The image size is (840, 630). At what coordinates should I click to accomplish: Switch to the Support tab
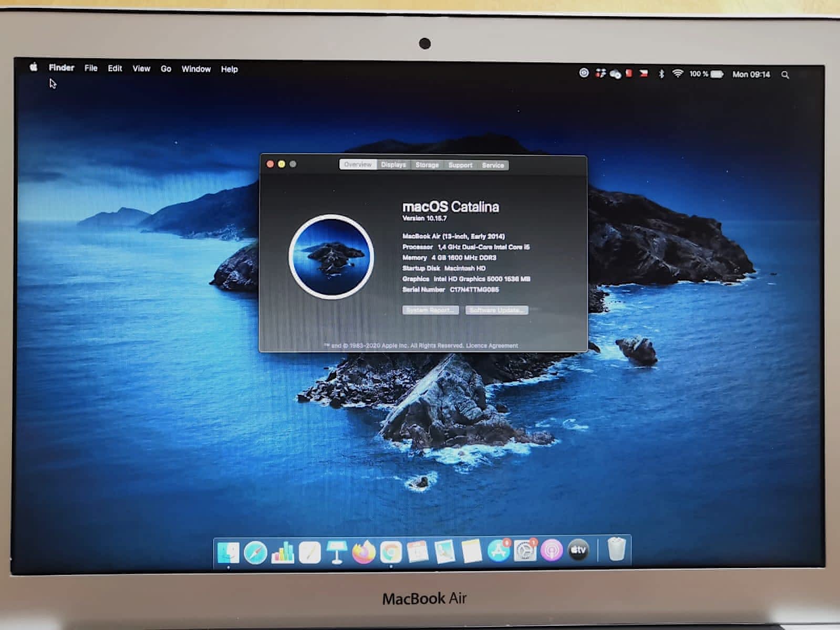460,165
